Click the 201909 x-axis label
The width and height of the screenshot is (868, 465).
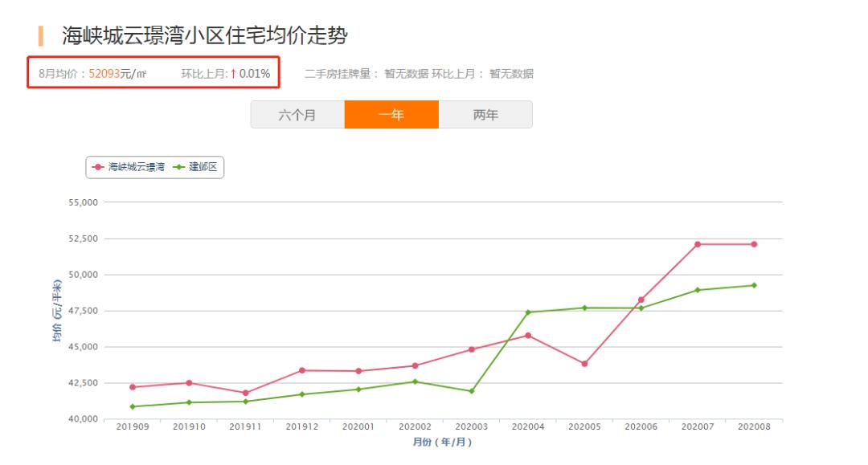[x=133, y=426]
